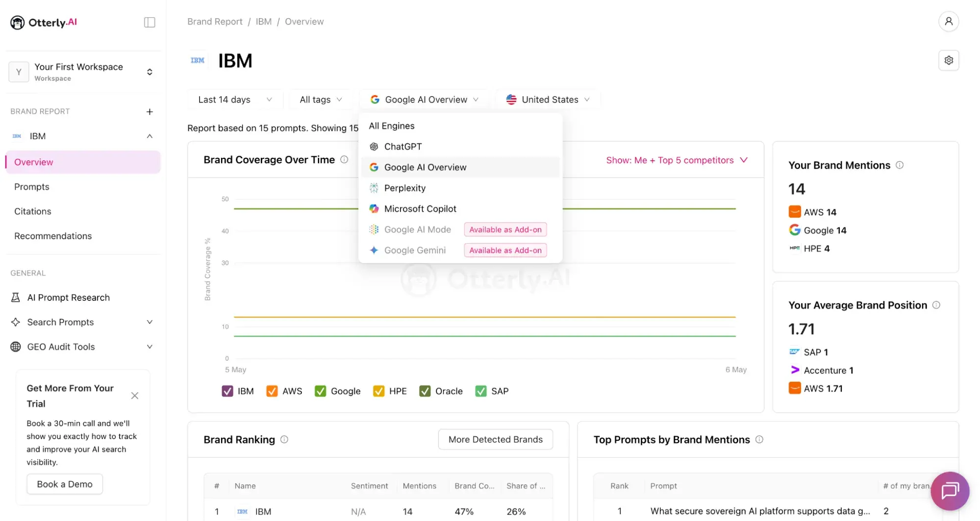
Task: Open the workspace switcher arrows
Action: [x=150, y=72]
